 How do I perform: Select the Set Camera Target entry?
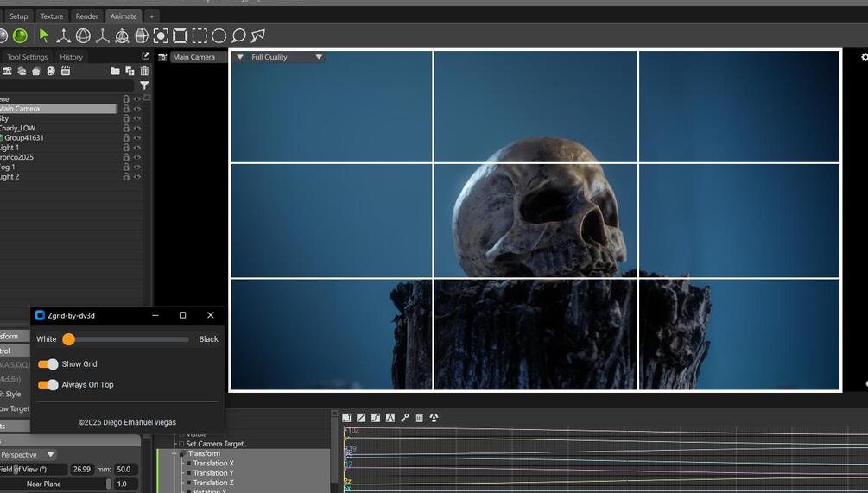tap(215, 444)
